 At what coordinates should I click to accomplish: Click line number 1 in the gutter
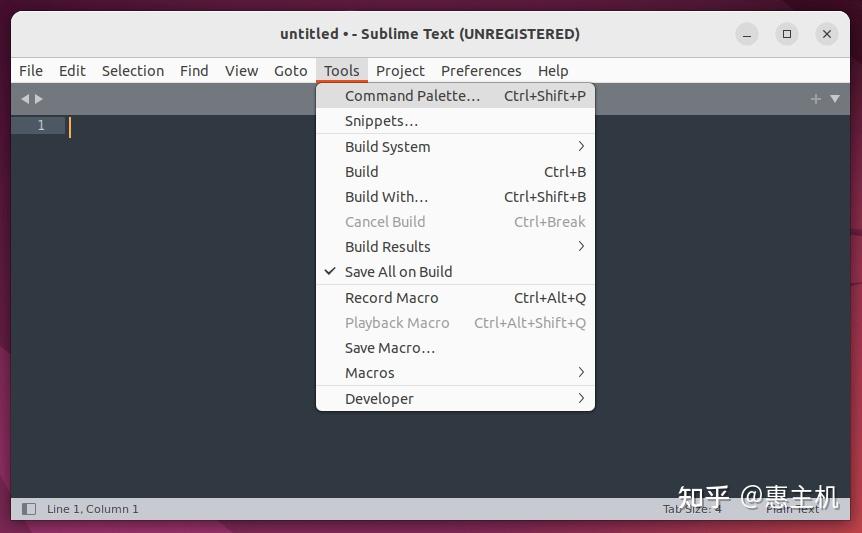pyautogui.click(x=41, y=125)
